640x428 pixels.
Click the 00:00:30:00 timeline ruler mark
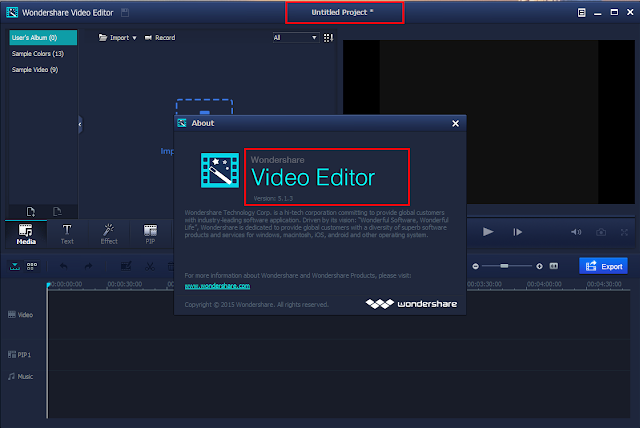[x=125, y=284]
